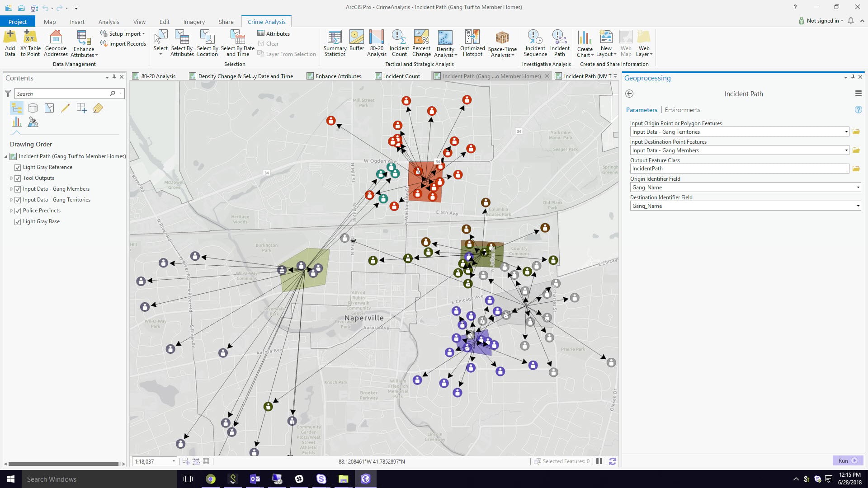Open the map scale dropdown

[x=174, y=461]
